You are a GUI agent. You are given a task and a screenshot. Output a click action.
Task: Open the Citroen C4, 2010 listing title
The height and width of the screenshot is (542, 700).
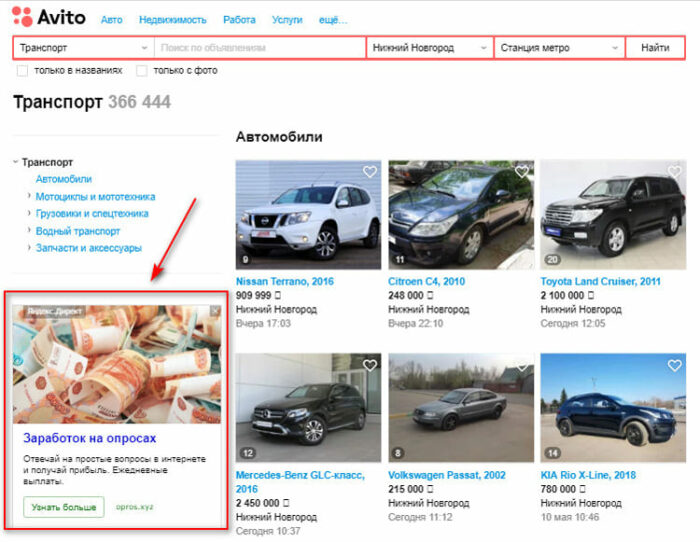click(x=426, y=281)
